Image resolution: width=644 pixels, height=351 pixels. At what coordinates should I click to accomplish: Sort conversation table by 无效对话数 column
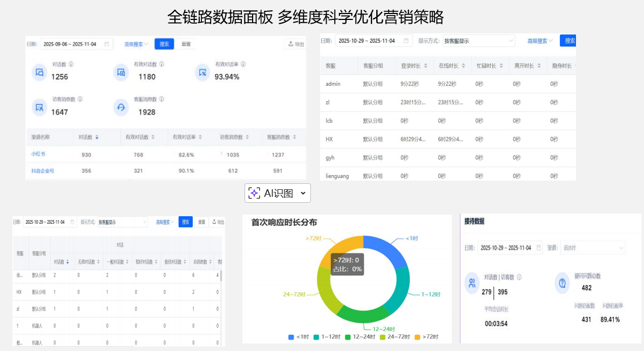[x=98, y=261]
